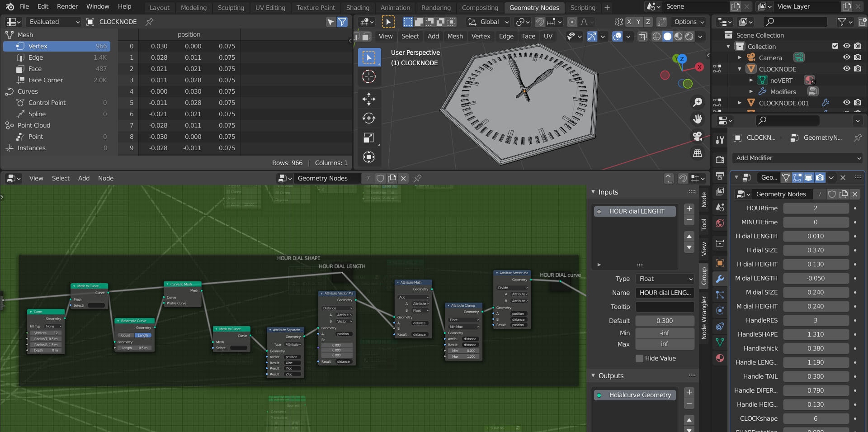Open the Render properties tab icon
This screenshot has height=432, width=868.
pos(720,159)
